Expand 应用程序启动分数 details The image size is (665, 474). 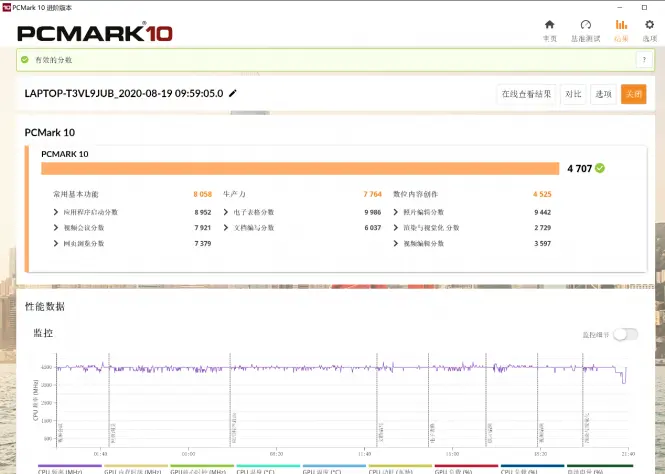[x=56, y=212]
